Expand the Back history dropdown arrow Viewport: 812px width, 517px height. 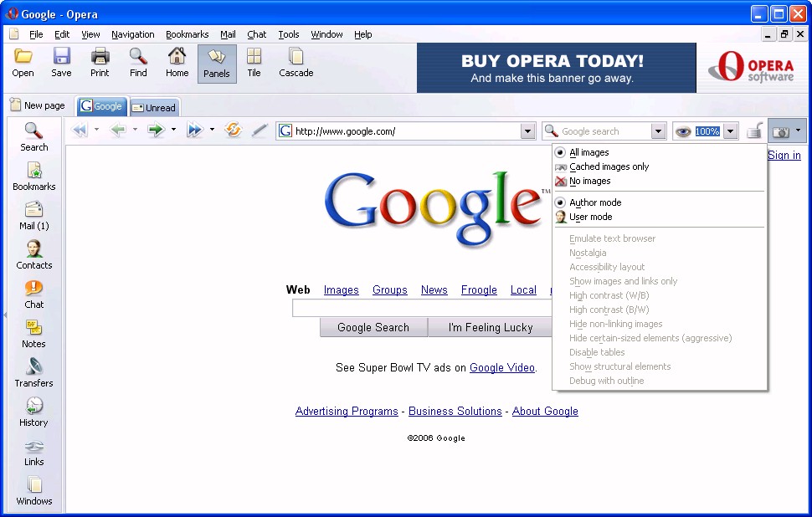tap(135, 130)
